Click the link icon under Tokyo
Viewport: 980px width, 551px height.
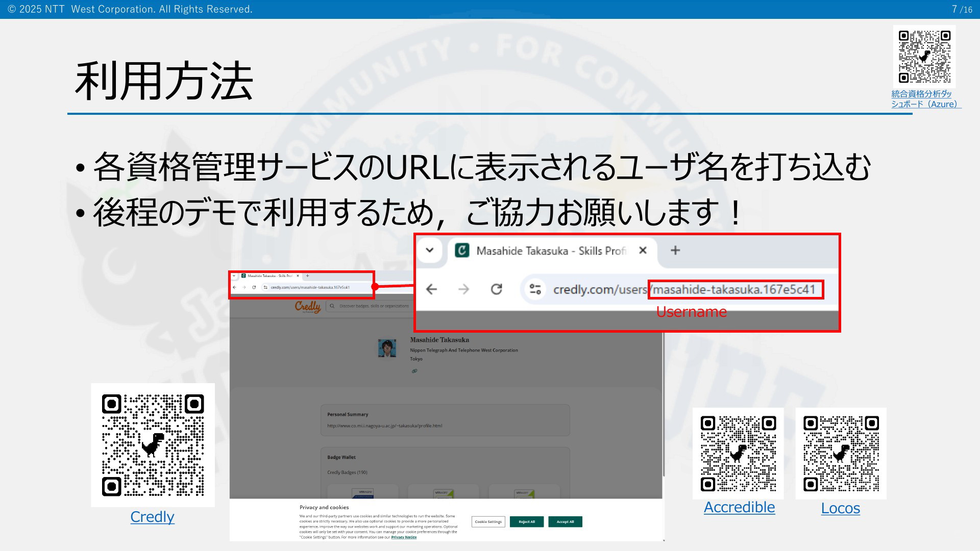[x=414, y=371]
